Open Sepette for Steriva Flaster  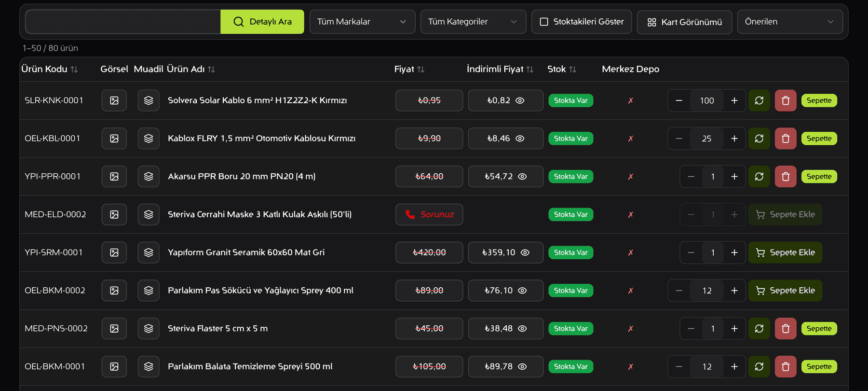tap(819, 329)
